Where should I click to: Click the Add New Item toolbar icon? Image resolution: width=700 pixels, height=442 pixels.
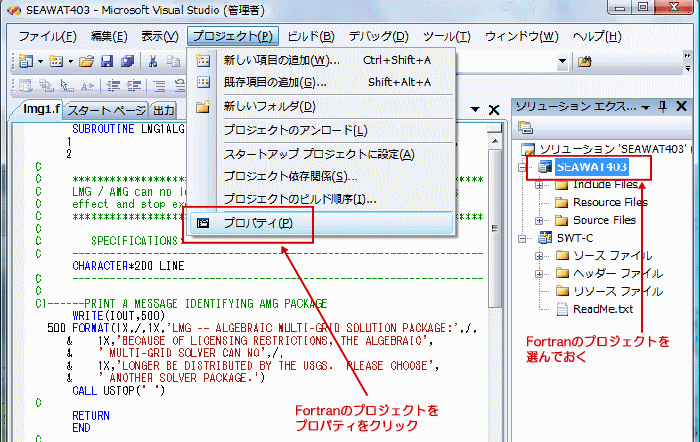point(56,61)
